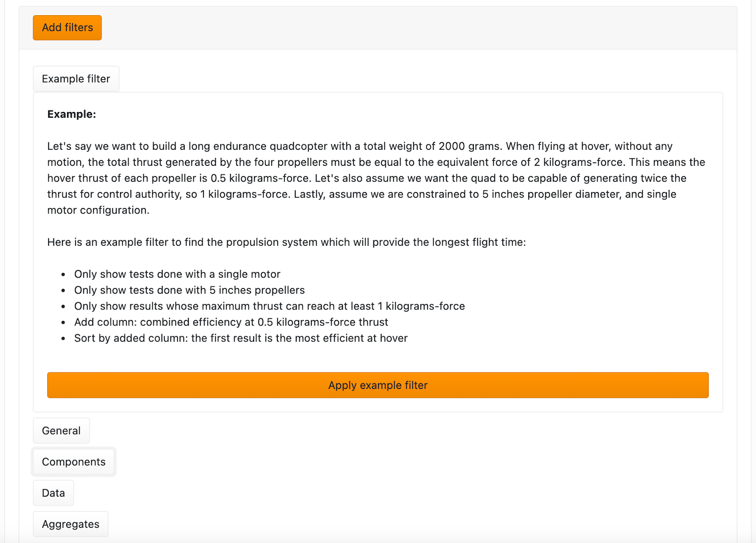Click the line starting "thrust for control authority"
Screen dimensions: 756x543
click(361, 194)
